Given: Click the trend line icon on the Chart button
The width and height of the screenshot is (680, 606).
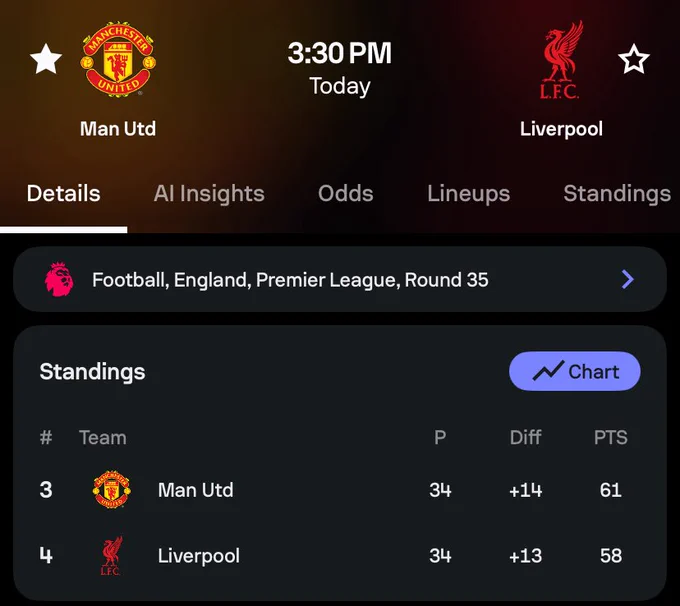Looking at the screenshot, I should click(x=548, y=371).
